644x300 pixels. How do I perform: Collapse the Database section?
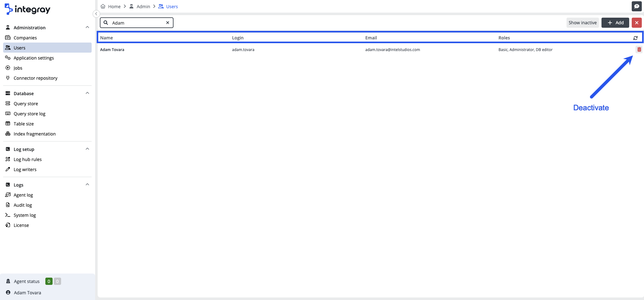point(87,93)
